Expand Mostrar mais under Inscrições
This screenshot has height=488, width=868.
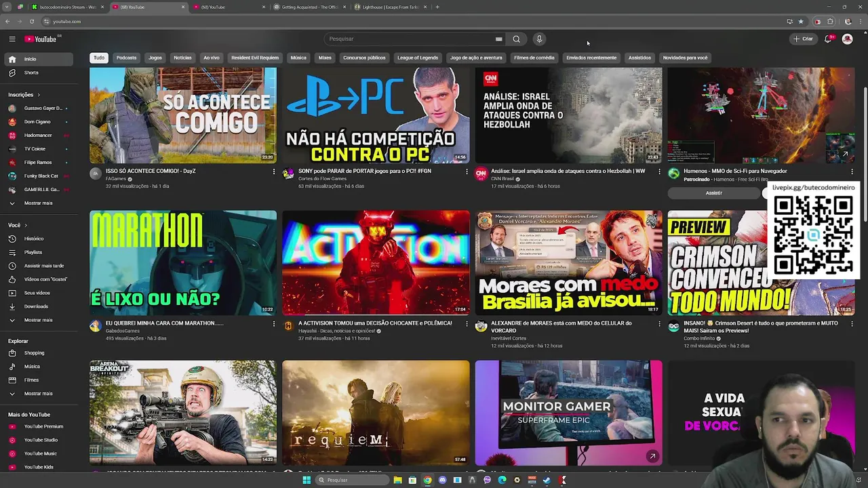point(40,203)
